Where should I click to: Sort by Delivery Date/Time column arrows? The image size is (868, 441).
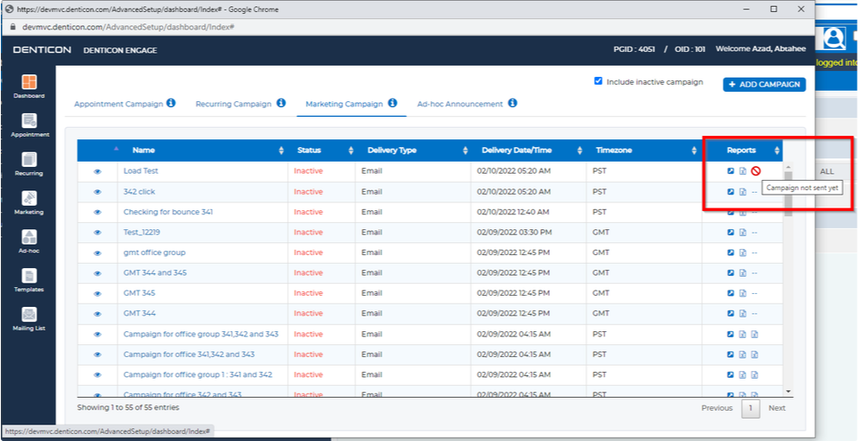(x=579, y=150)
